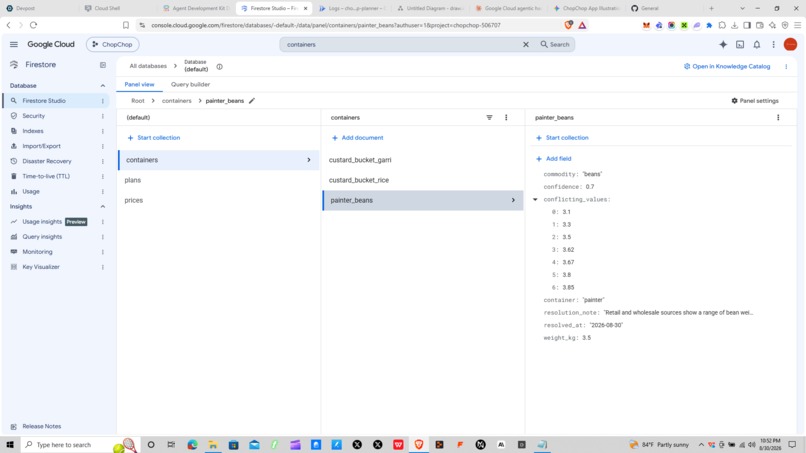
Task: Open the painter_beans panel three-dot menu
Action: (x=778, y=118)
